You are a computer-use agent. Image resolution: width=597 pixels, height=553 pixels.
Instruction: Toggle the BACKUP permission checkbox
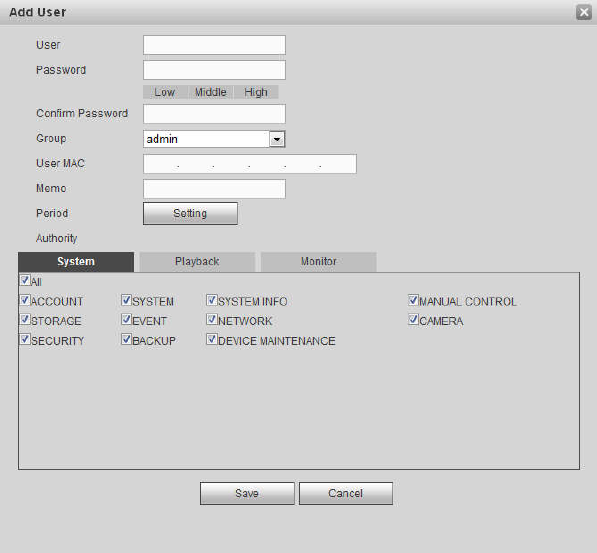tap(126, 339)
